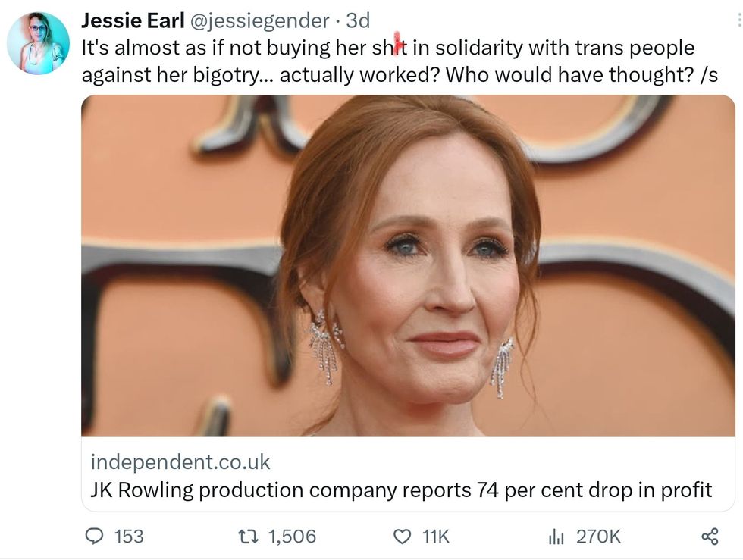The height and width of the screenshot is (560, 743).
Task: Click the 11K likes count
Action: [435, 537]
